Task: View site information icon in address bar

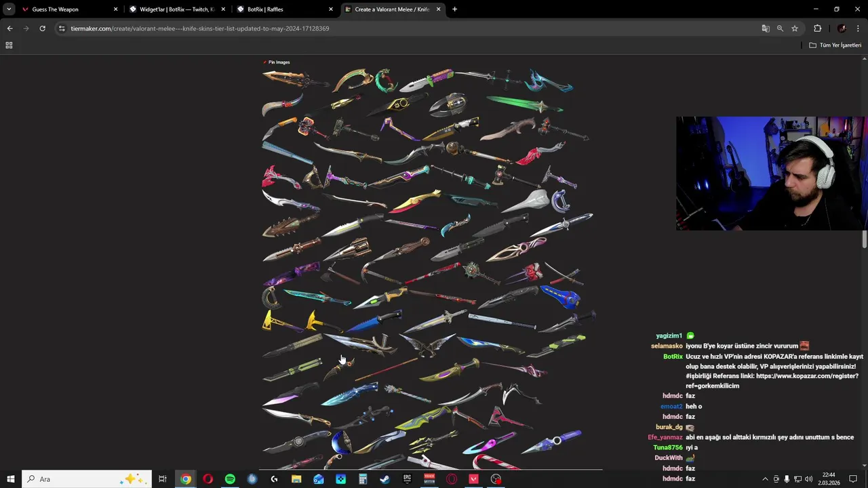Action: [x=62, y=28]
